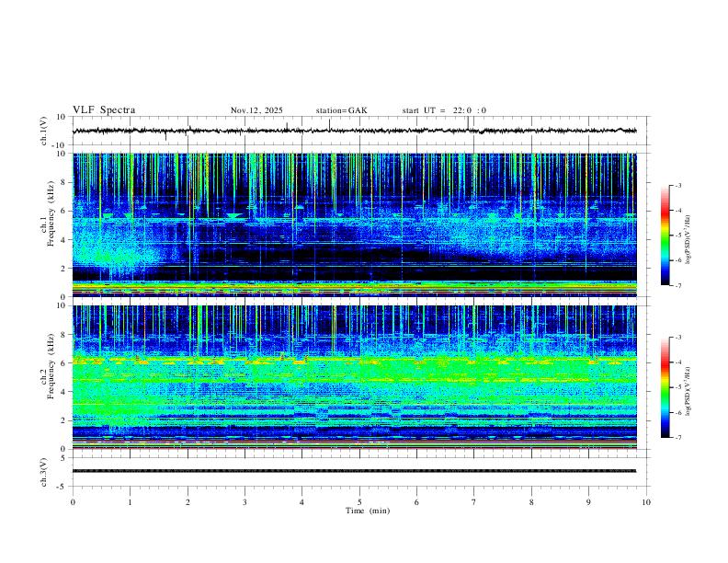This screenshot has width=728, height=563.
Task: Select the "-5" tick on ch.3(V) axis
Action: pyautogui.click(x=63, y=487)
